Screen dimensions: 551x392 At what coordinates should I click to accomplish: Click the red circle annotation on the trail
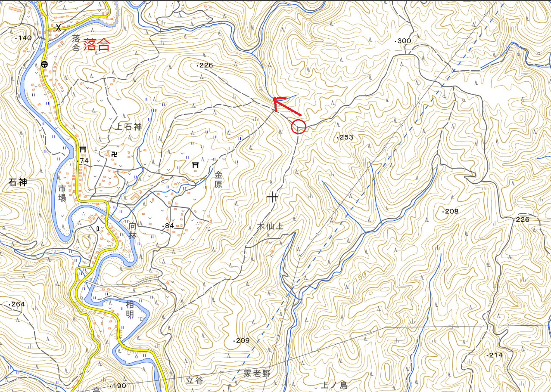[x=299, y=127]
